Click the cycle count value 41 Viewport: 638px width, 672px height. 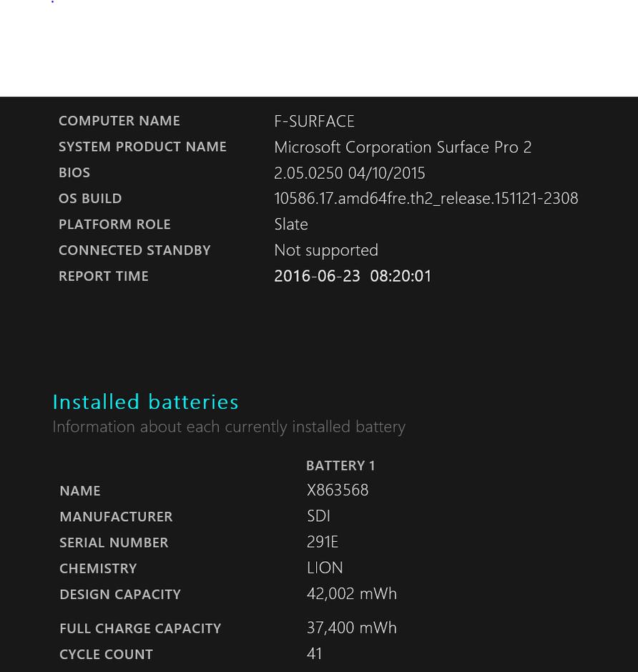click(x=315, y=654)
